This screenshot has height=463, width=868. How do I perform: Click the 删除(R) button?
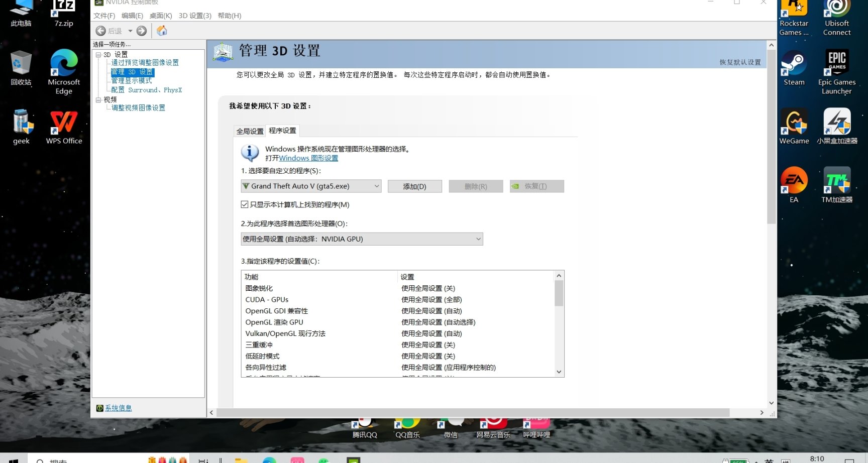[476, 186]
